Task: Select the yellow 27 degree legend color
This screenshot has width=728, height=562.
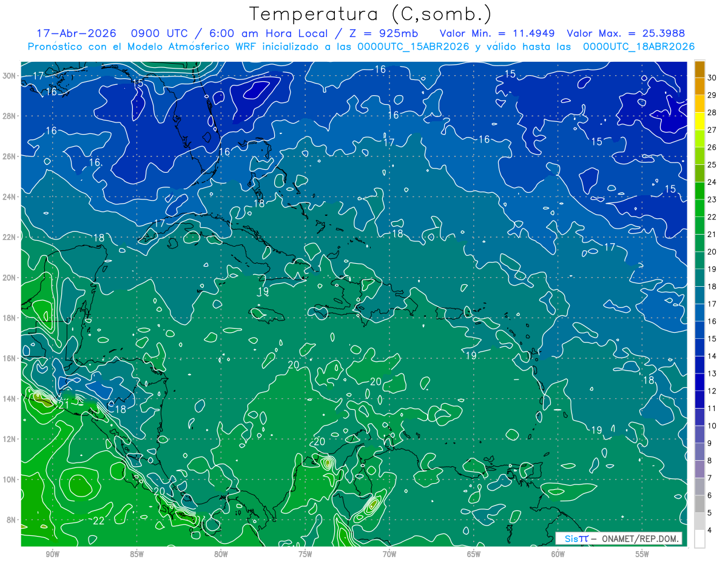Action: tap(699, 121)
